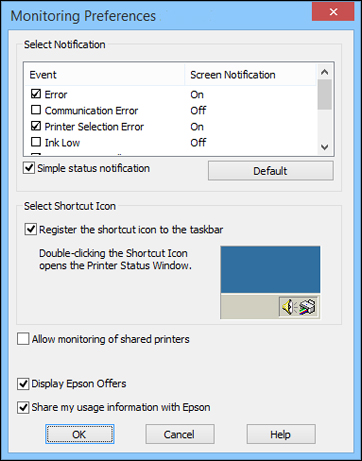Click the speaker icon in taskbar preview
This screenshot has height=461, width=362.
click(288, 307)
